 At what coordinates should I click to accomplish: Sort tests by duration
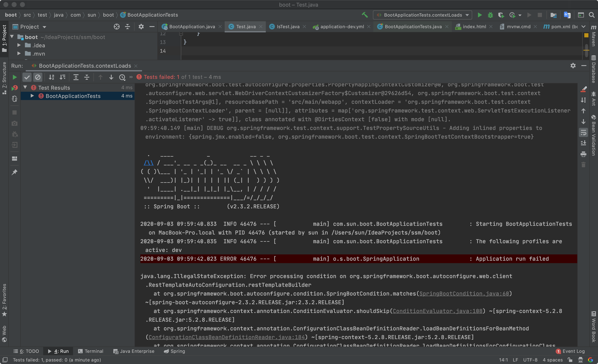tap(63, 77)
